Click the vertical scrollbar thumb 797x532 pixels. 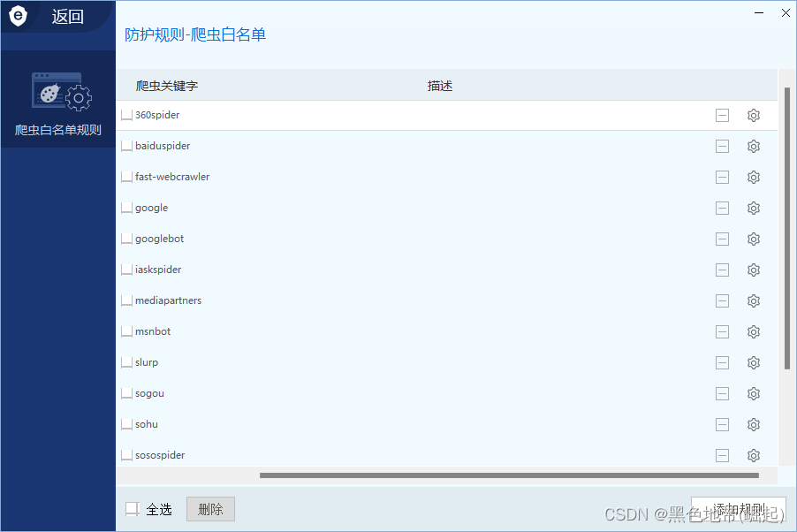tap(786, 228)
